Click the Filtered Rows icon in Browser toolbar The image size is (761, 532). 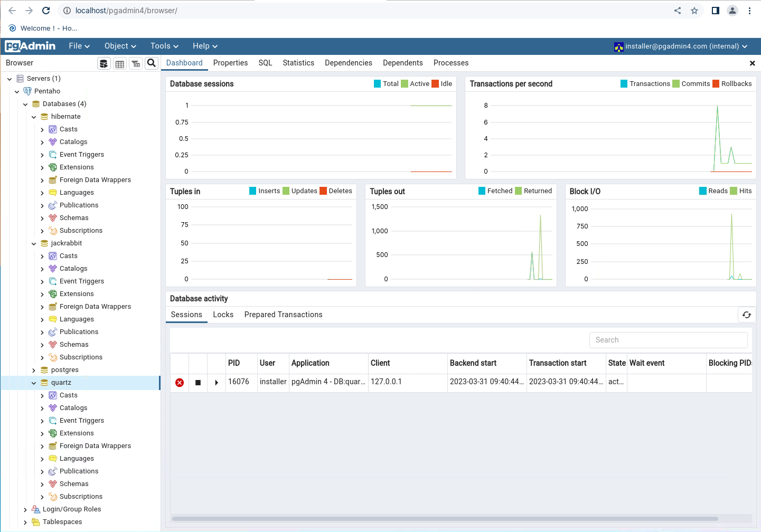click(x=136, y=63)
